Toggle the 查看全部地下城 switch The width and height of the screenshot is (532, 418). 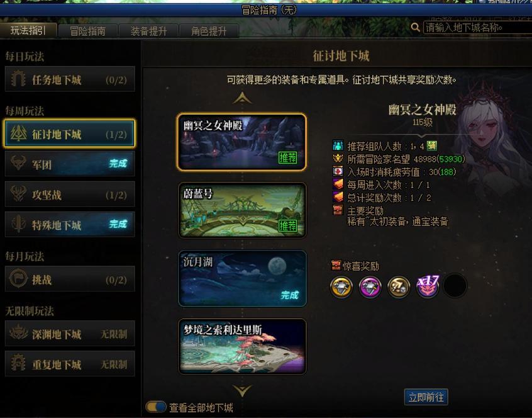coord(156,407)
